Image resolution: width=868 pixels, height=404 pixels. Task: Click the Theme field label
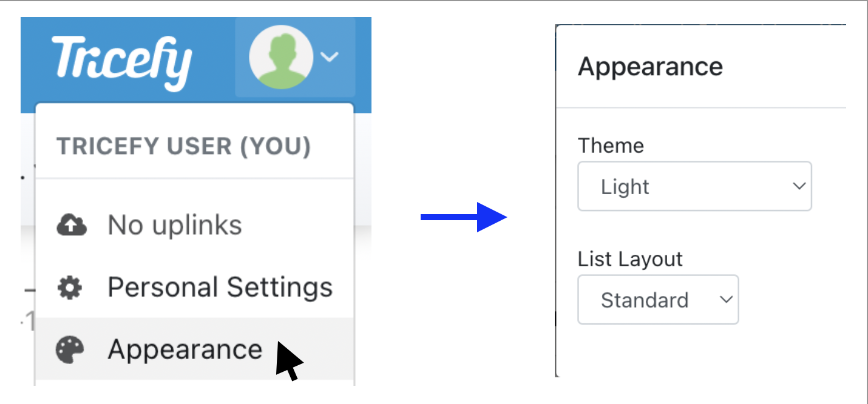(x=611, y=146)
